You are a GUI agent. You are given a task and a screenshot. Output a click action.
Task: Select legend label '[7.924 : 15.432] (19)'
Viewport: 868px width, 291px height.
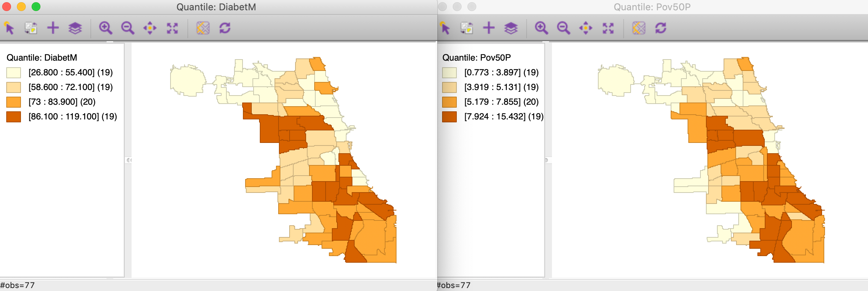tap(504, 116)
